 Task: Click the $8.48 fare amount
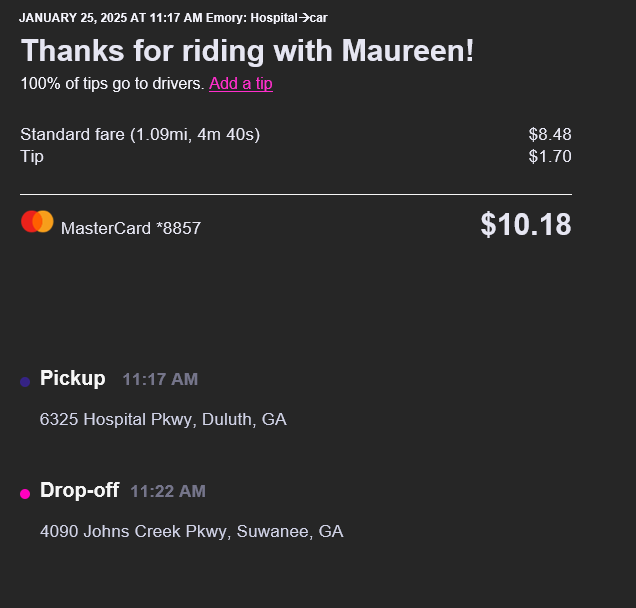[549, 134]
